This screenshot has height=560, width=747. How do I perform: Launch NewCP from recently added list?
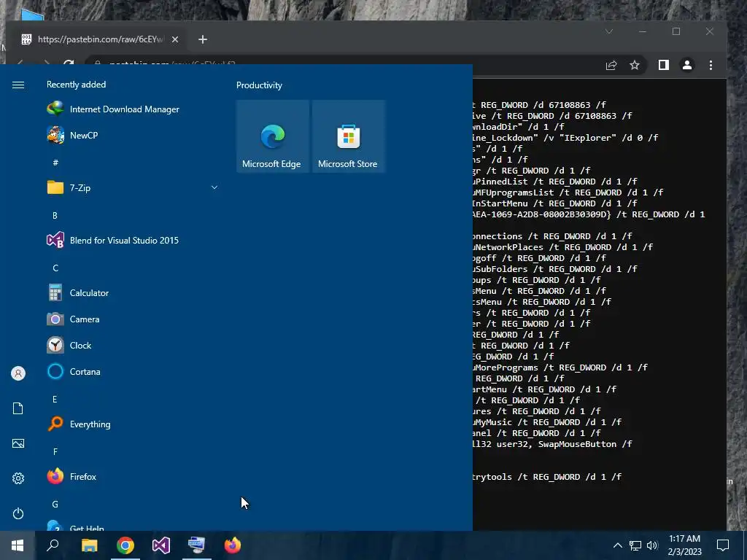click(133, 135)
